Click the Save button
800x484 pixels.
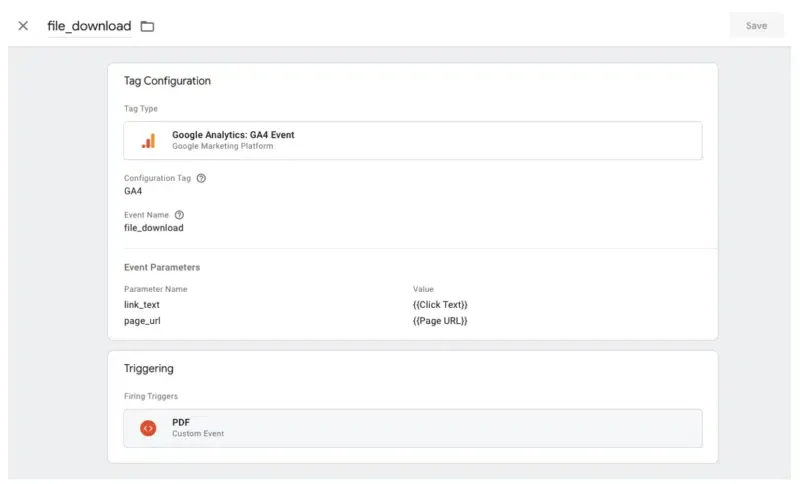tap(756, 26)
